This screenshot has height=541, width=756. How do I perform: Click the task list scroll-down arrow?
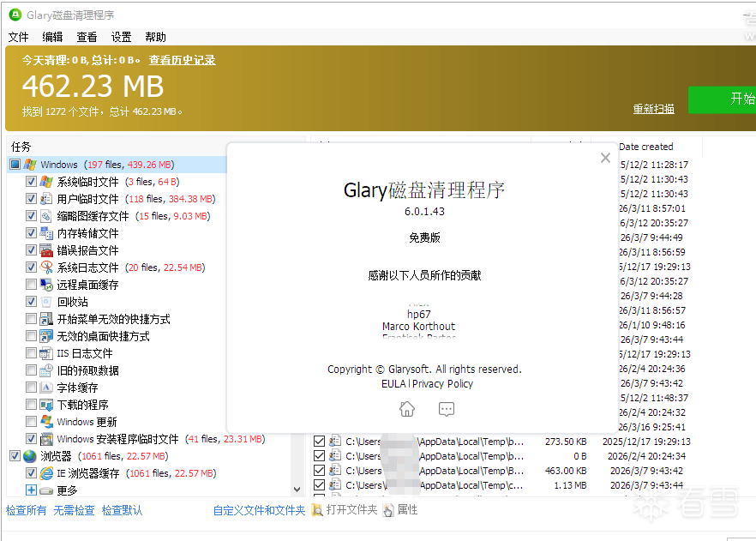pos(297,490)
